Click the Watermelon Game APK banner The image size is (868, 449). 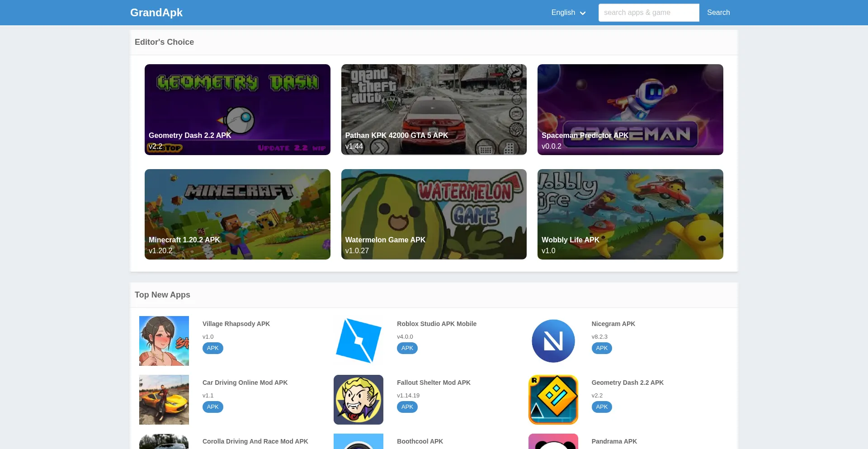tap(434, 214)
